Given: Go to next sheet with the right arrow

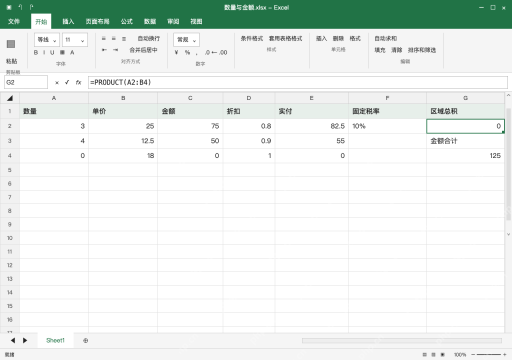Looking at the screenshot, I should click(x=25, y=340).
